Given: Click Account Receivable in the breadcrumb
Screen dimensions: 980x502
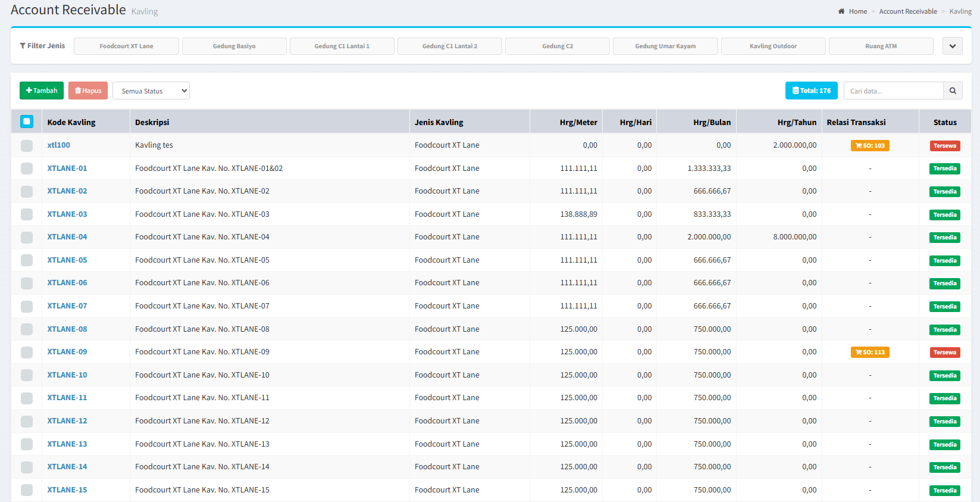Looking at the screenshot, I should (907, 11).
